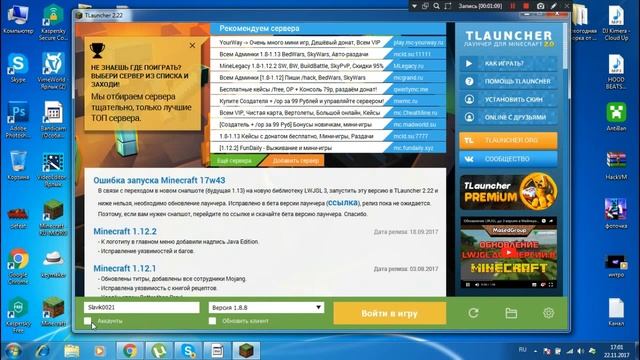
Task: Click the rectangle area select icon in recorder bar
Action: click(x=448, y=6)
